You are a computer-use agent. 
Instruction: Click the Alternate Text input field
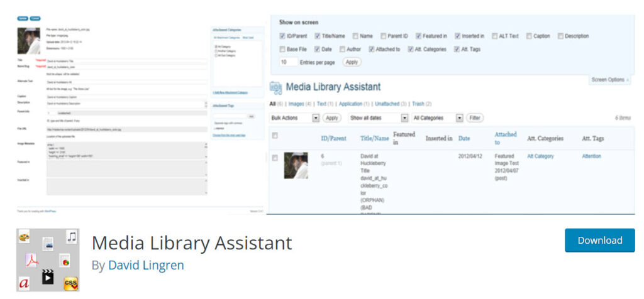coord(127,82)
